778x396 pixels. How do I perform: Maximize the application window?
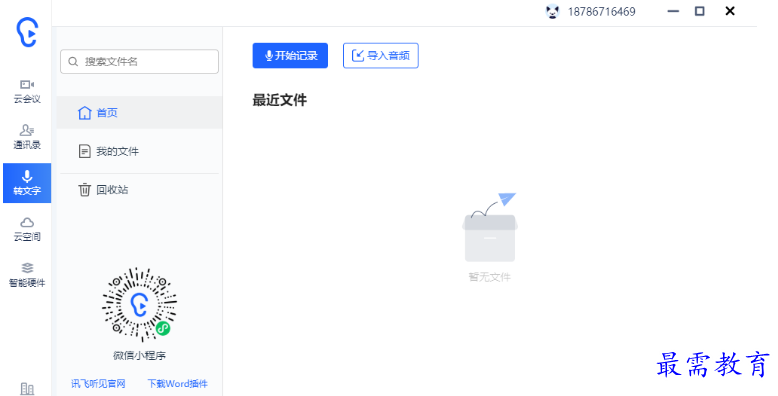pos(700,11)
